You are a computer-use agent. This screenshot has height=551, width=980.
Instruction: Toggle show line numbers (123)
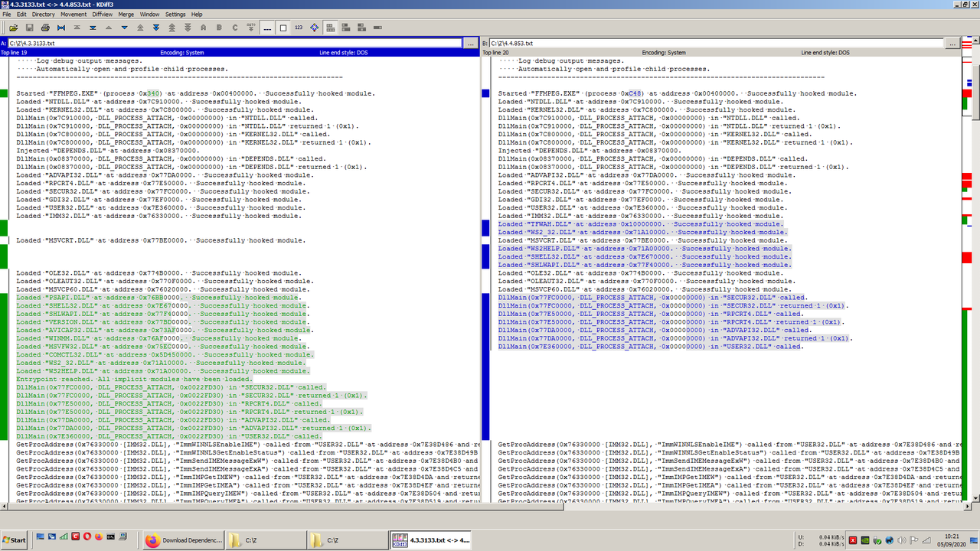point(299,28)
